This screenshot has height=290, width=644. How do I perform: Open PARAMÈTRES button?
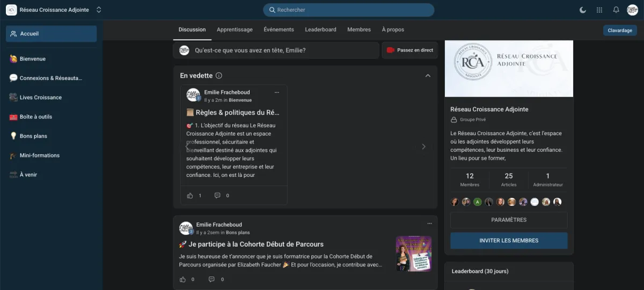(x=509, y=220)
